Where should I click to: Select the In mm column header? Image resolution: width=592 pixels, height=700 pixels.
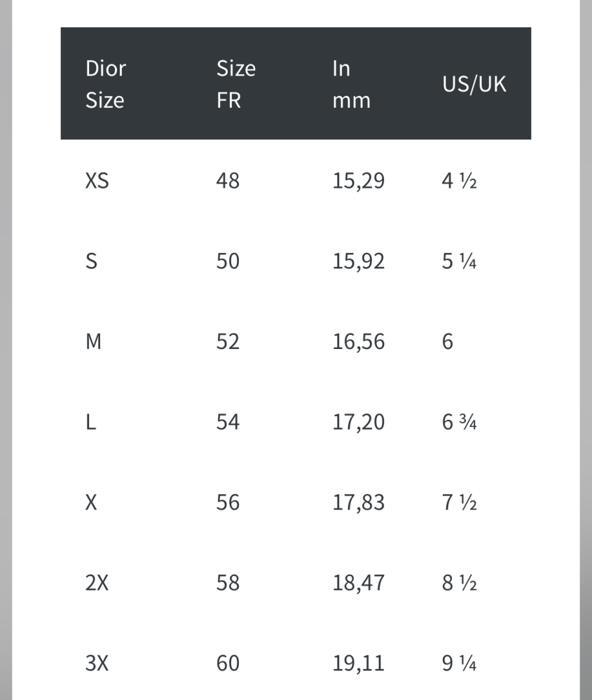pyautogui.click(x=352, y=84)
